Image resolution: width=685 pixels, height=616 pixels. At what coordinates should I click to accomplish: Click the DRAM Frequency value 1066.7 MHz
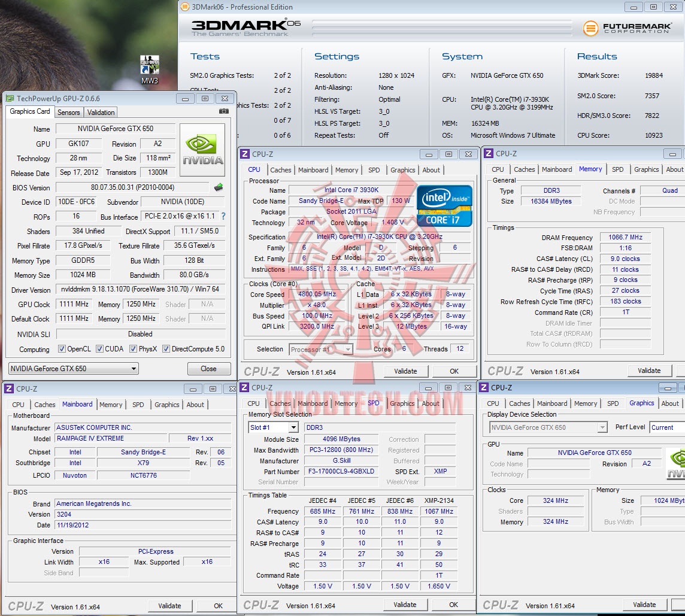pyautogui.click(x=625, y=237)
